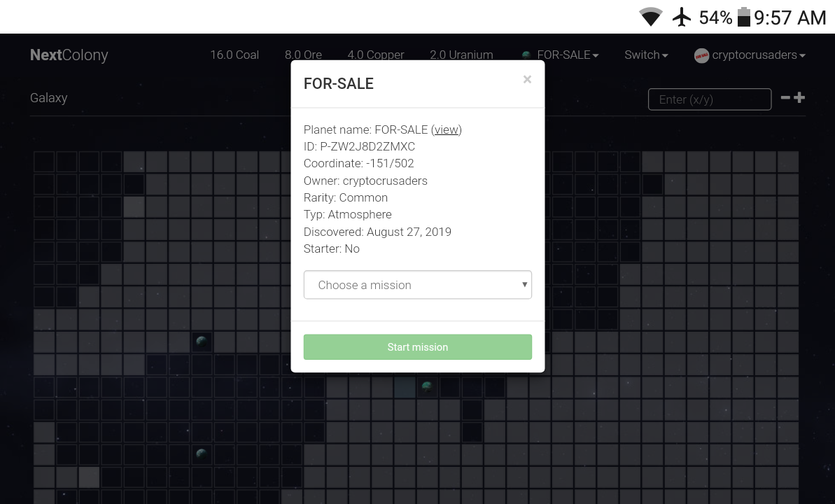
Task: Select the 2.0 Uranium resource item
Action: 461,55
